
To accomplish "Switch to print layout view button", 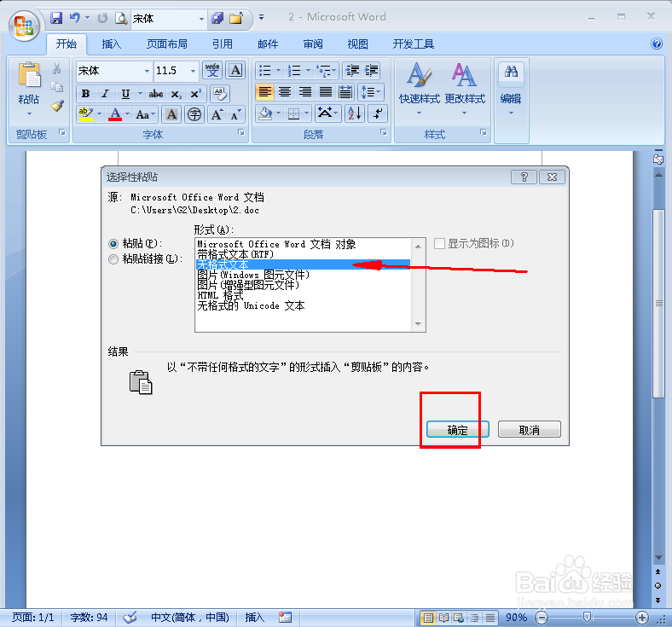I will point(427,618).
